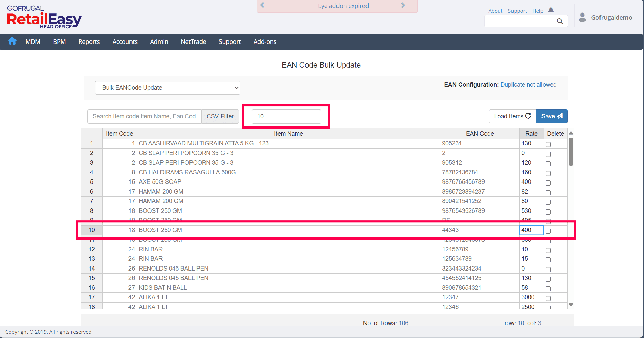Go to the Home icon in navigation bar
644x338 pixels.
[x=12, y=41]
